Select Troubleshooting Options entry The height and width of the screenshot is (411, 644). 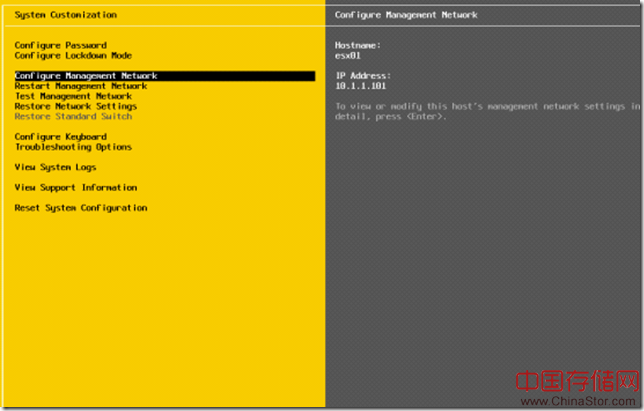74,147
